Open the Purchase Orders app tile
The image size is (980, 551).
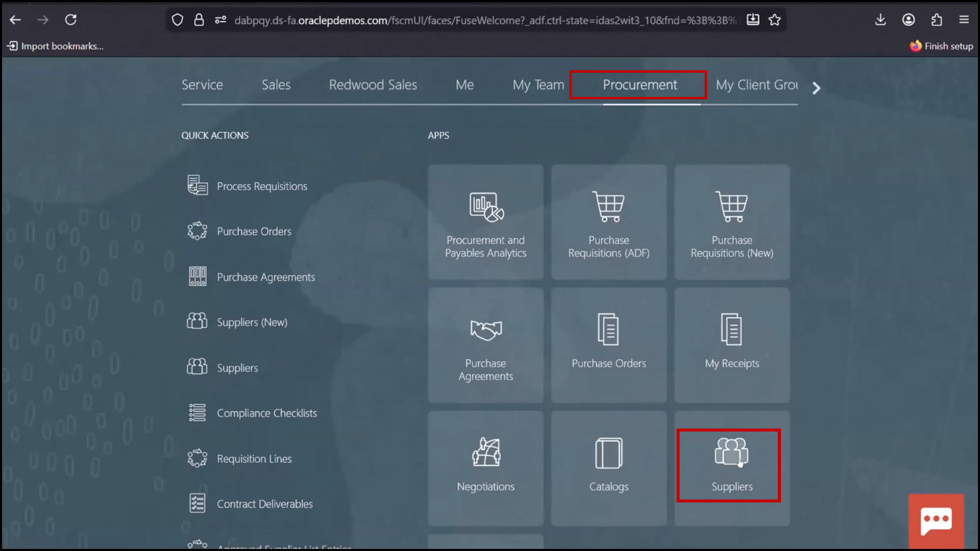coord(609,345)
